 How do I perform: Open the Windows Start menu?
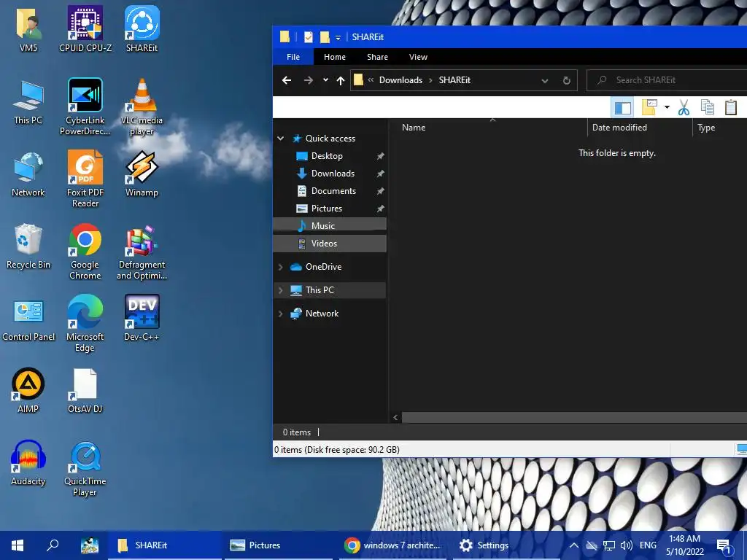[18, 545]
